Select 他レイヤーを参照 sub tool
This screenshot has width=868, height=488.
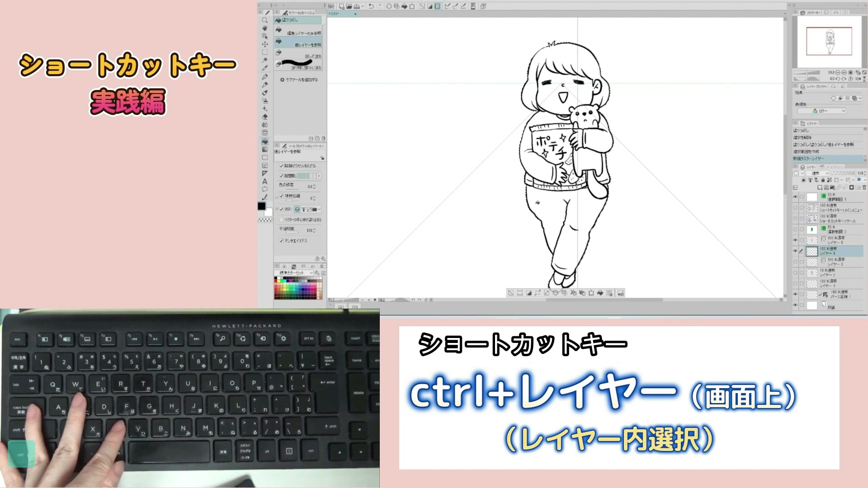(298, 43)
